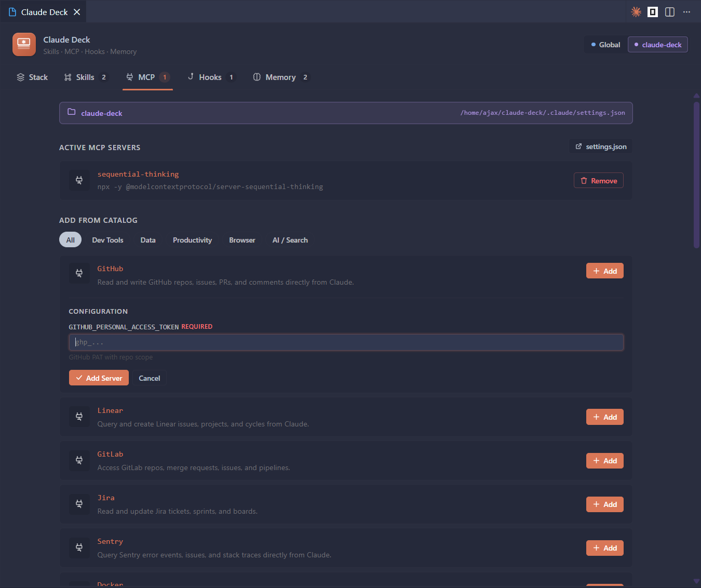Filter catalog by All

(71, 240)
